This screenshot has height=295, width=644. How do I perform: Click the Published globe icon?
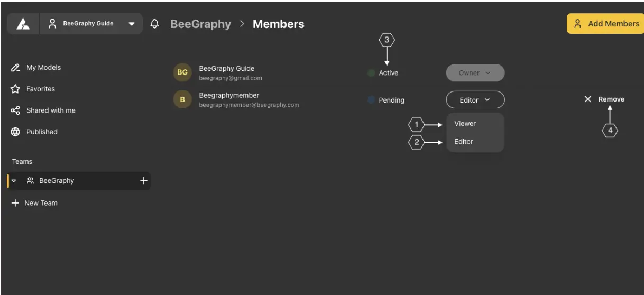[x=15, y=132]
